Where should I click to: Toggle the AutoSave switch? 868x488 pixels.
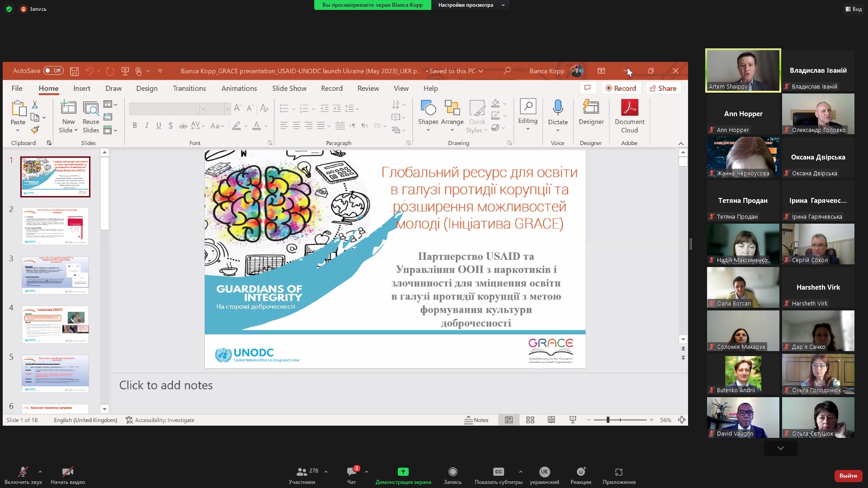pyautogui.click(x=53, y=70)
